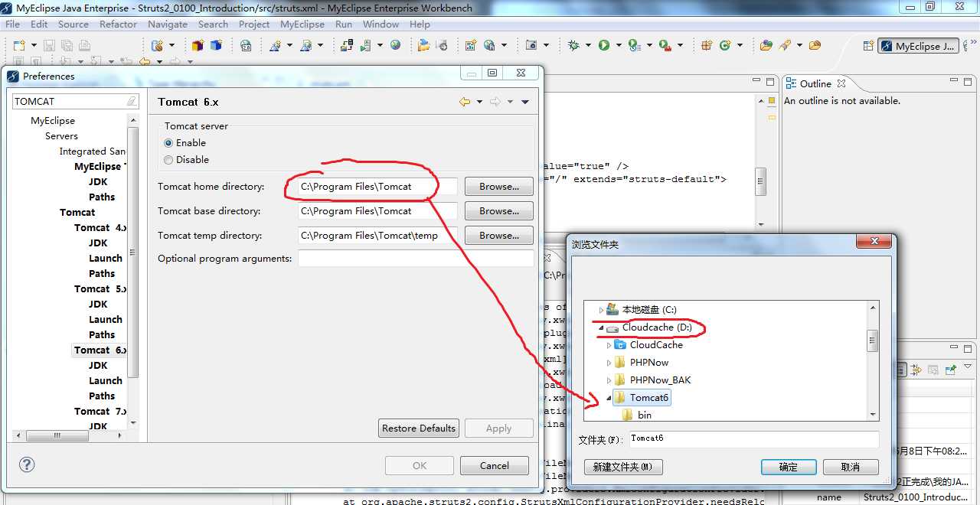Select JDK under Tomcat 6.x
The height and width of the screenshot is (505, 980).
tap(98, 366)
